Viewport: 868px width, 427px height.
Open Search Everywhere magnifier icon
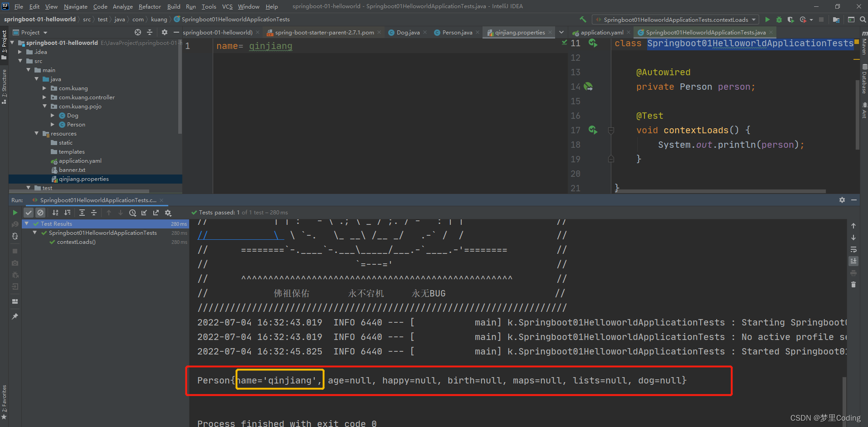863,19
